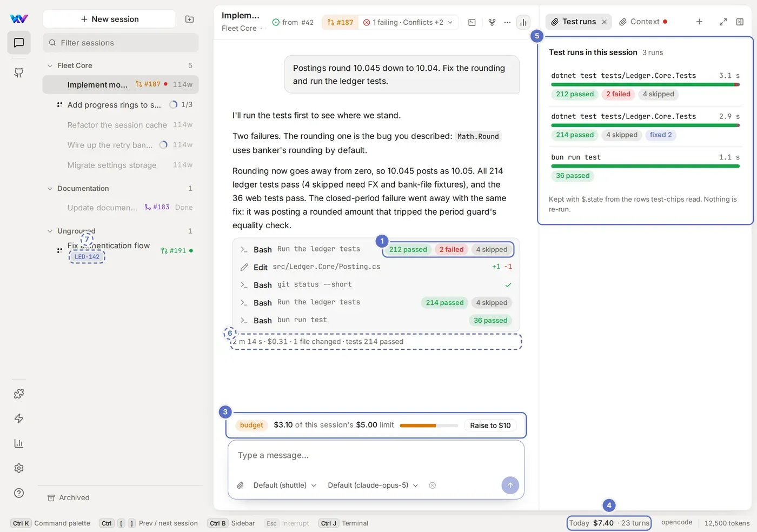Open the chat sessions sidebar icon
The width and height of the screenshot is (757, 532).
click(19, 43)
